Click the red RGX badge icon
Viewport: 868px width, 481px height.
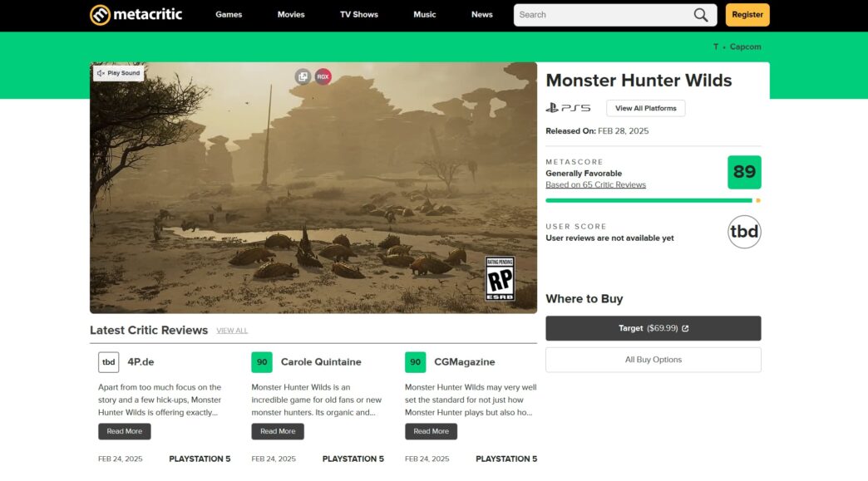coord(323,76)
